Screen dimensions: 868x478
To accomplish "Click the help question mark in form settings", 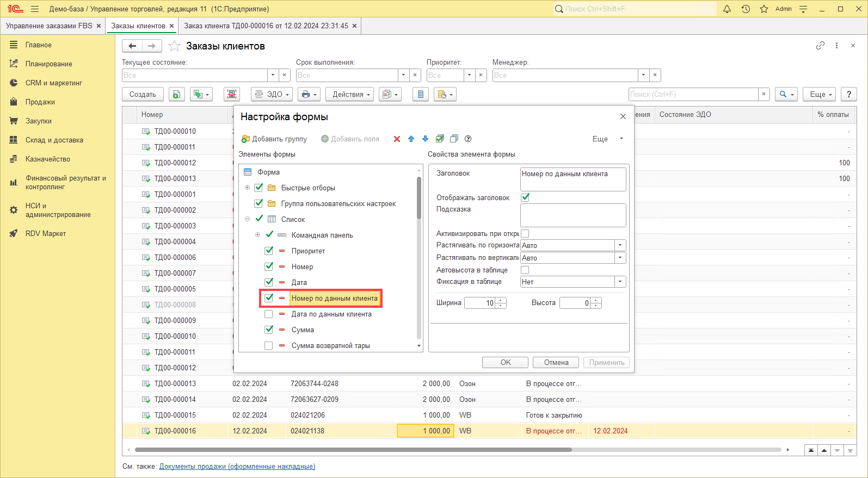I will [468, 139].
